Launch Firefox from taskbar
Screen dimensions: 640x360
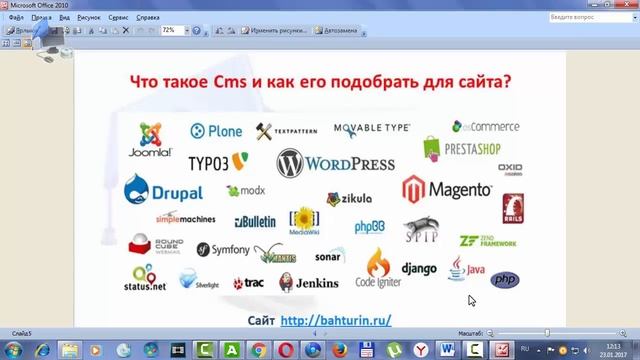coord(340,350)
